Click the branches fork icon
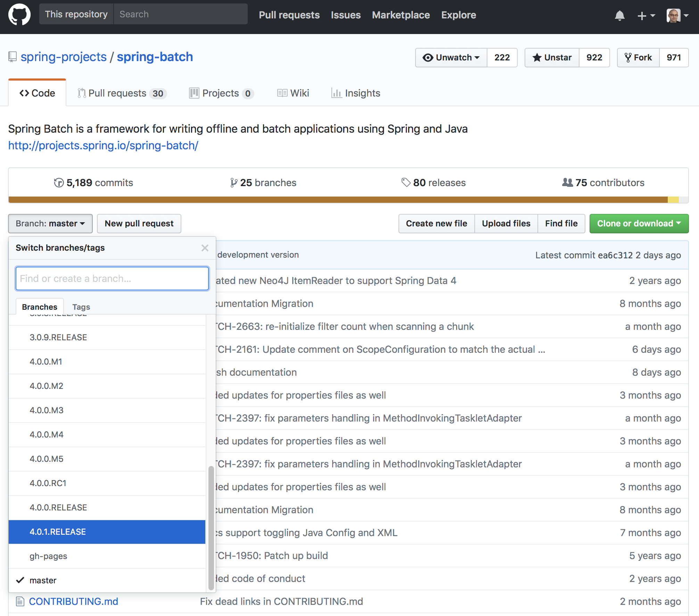This screenshot has height=616, width=699. pyautogui.click(x=233, y=183)
